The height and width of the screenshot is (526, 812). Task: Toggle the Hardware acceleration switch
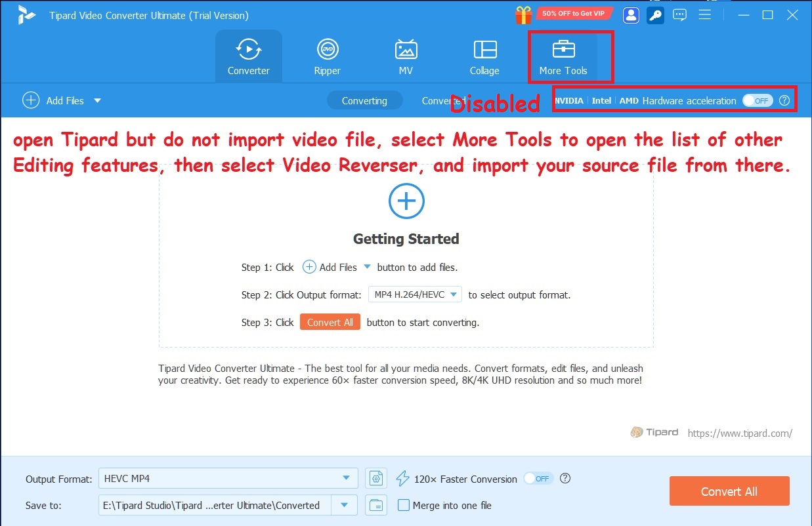click(758, 100)
